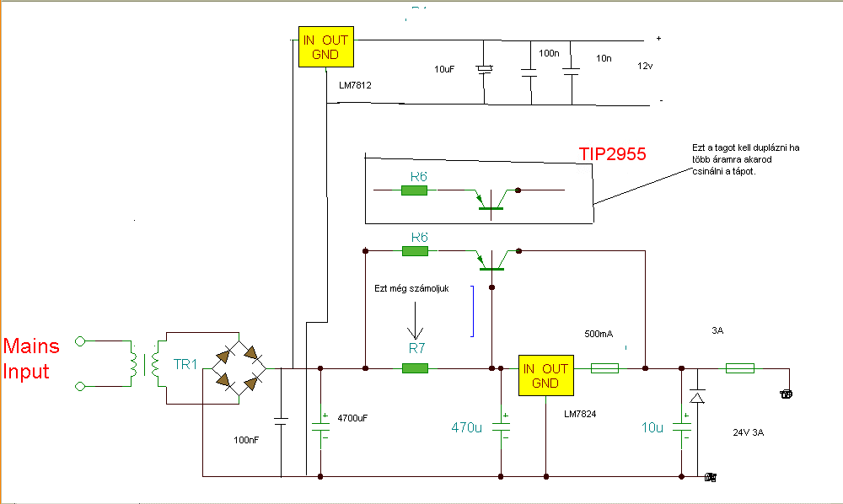Click the 24V 3A output label
This screenshot has height=504, width=843.
(749, 432)
